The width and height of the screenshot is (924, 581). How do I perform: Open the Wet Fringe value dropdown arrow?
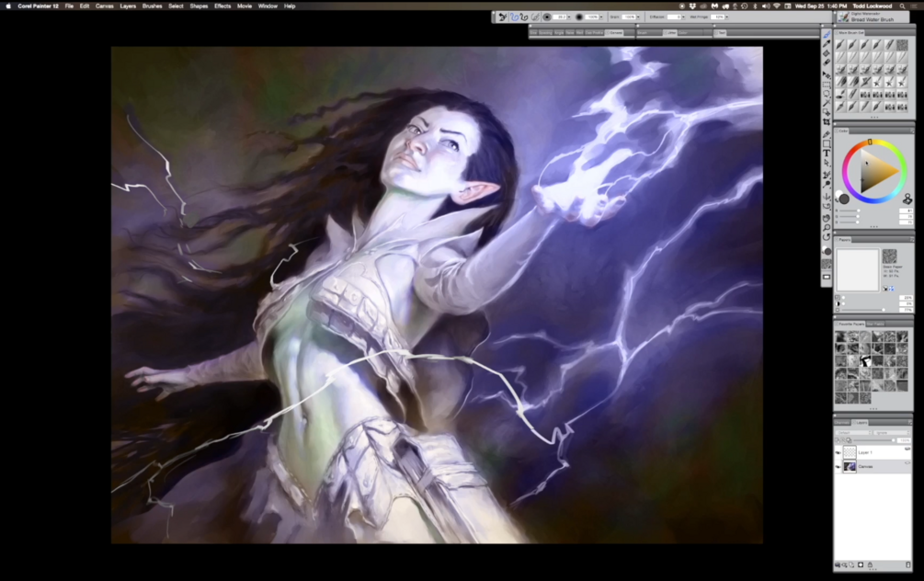tap(726, 17)
